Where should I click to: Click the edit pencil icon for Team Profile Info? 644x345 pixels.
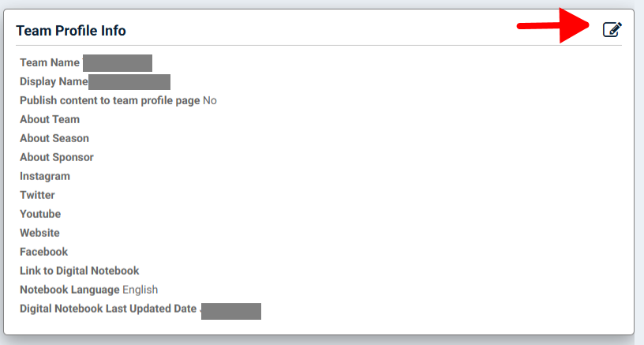[x=612, y=29]
